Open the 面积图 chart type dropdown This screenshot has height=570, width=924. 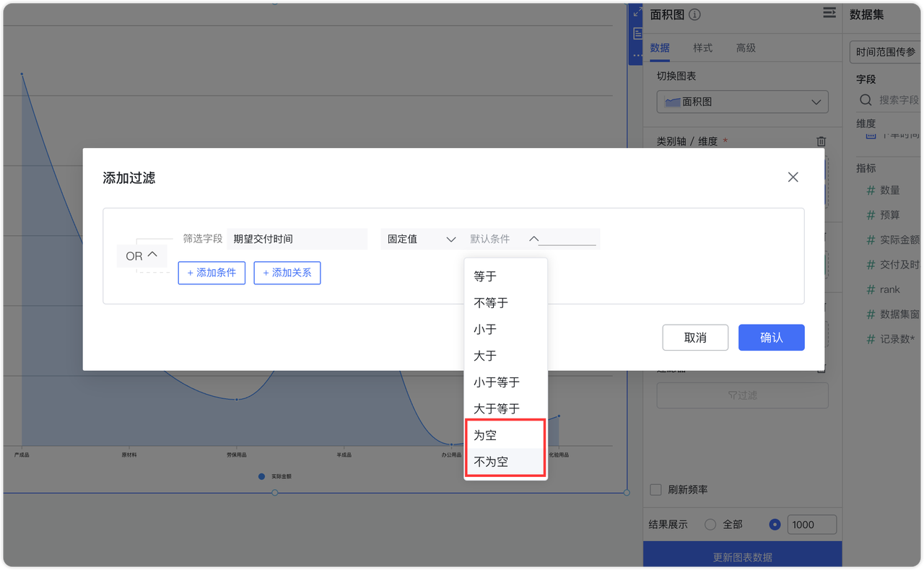point(742,102)
